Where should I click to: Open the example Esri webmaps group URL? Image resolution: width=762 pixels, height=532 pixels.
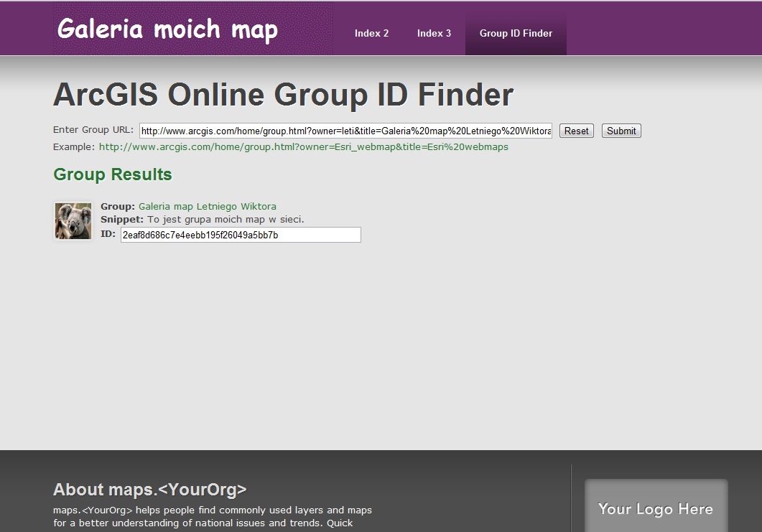[x=304, y=146]
